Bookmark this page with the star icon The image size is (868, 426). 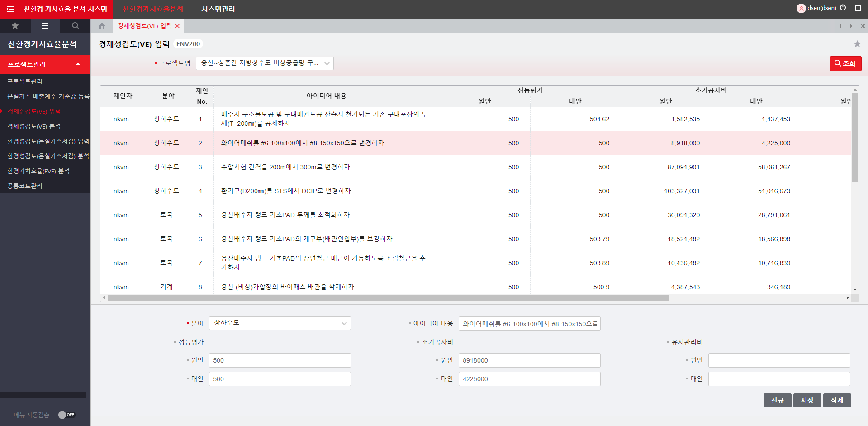[857, 44]
